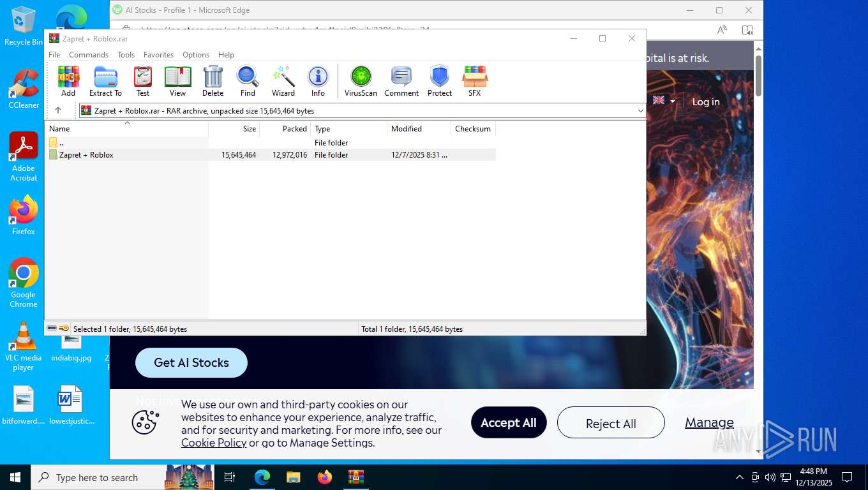The image size is (868, 490).
Task: Click the Add toolbar icon in WinRAR
Action: (68, 82)
